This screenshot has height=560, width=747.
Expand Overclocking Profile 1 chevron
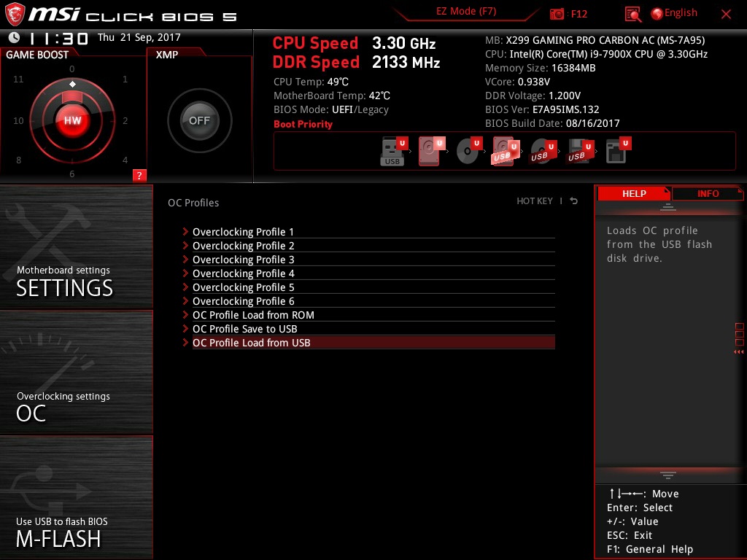tap(185, 231)
